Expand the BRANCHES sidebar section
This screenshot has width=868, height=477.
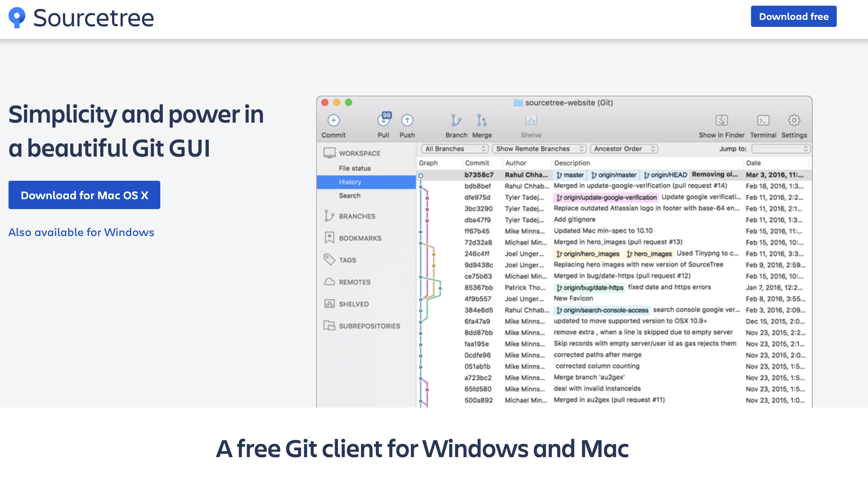click(357, 216)
